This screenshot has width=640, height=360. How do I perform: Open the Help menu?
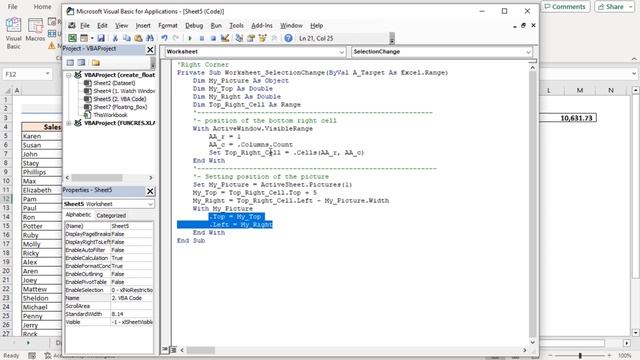(x=316, y=25)
